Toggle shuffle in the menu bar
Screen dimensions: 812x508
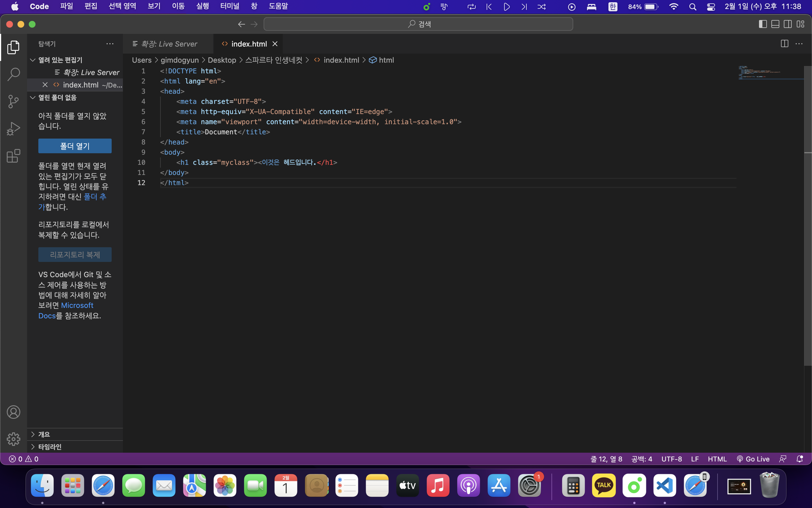point(542,7)
